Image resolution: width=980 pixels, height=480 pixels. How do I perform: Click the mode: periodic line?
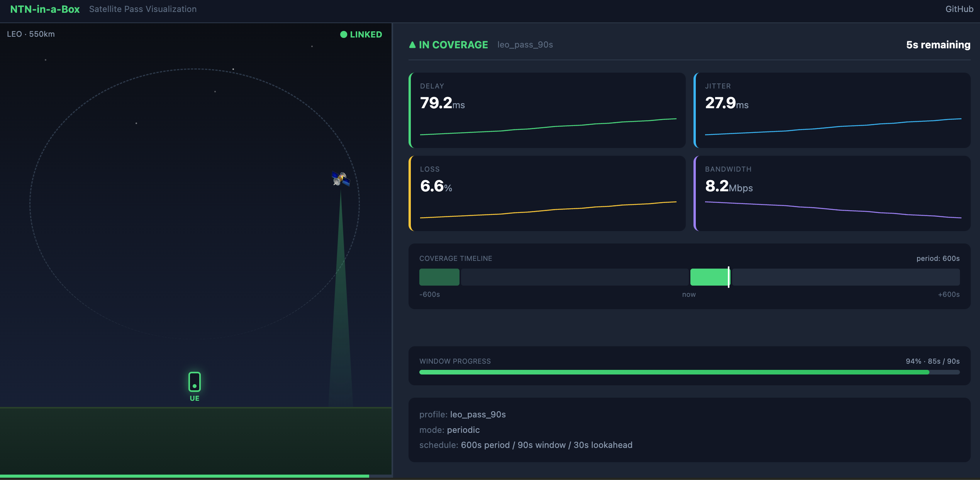449,430
